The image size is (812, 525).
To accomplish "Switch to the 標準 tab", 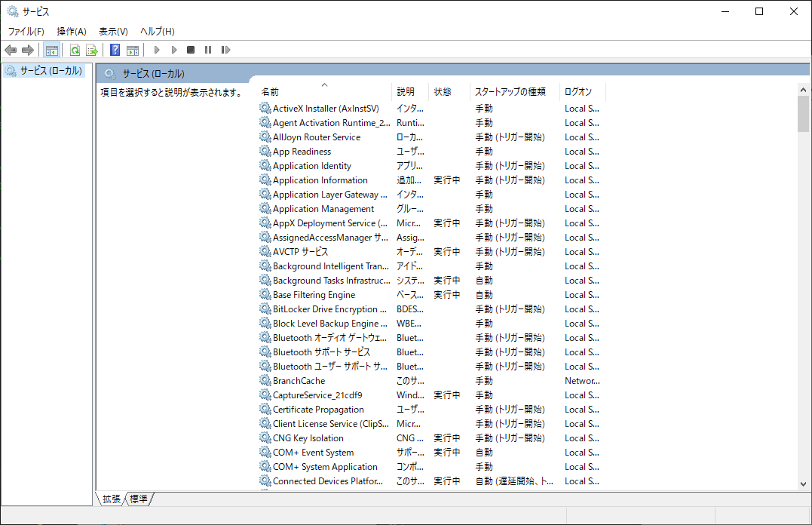I will click(x=139, y=499).
